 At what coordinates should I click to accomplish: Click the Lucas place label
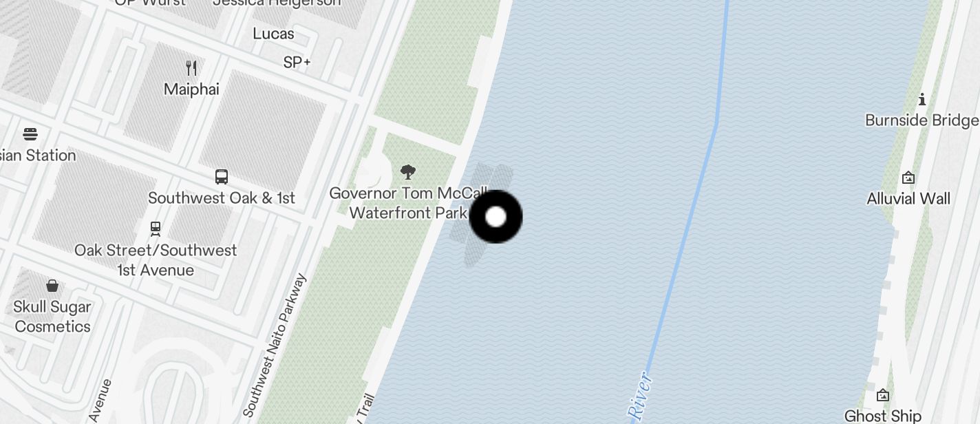[x=273, y=34]
